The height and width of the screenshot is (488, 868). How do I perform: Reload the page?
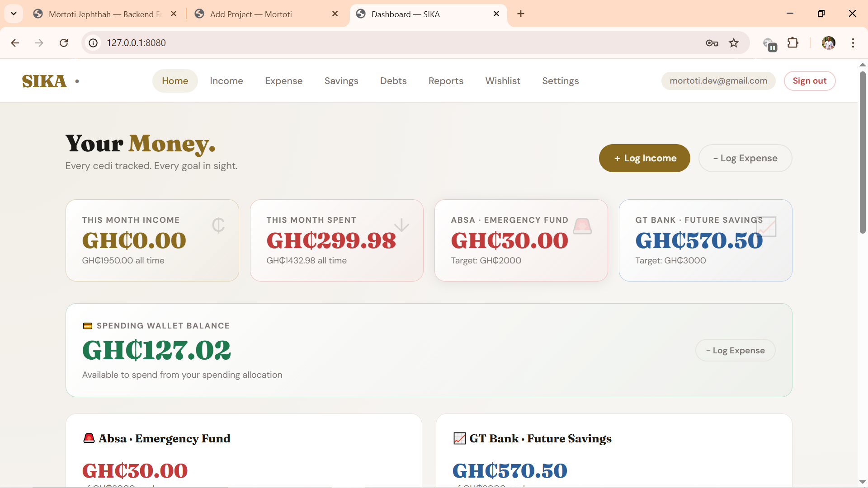pyautogui.click(x=64, y=43)
